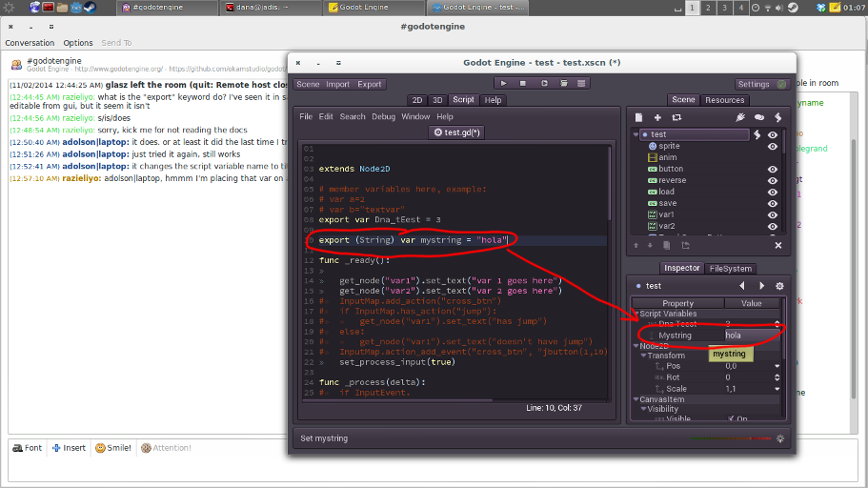Go to the next object in Inspector history
This screenshot has width=868, height=488.
761,286
